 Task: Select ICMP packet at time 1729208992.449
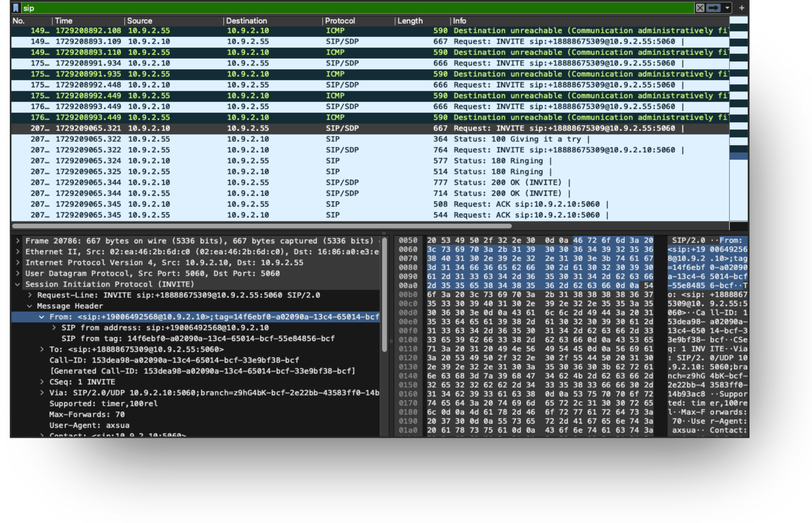tap(370, 96)
